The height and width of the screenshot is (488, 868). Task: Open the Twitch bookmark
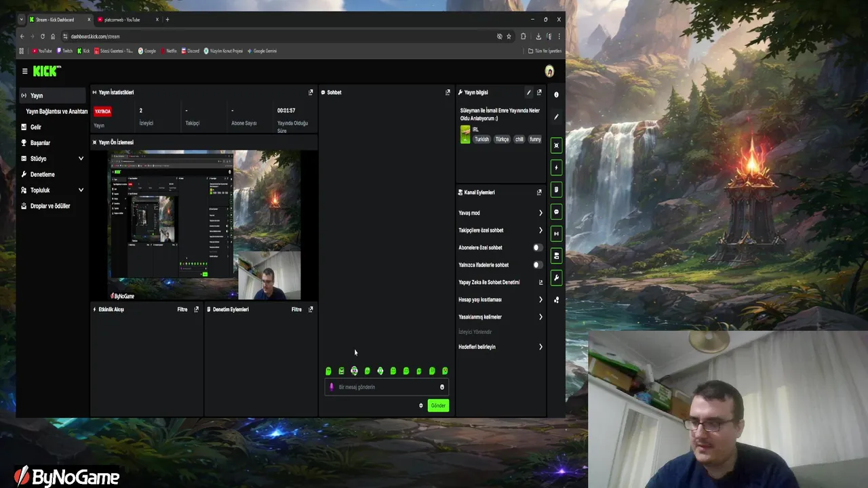point(65,51)
